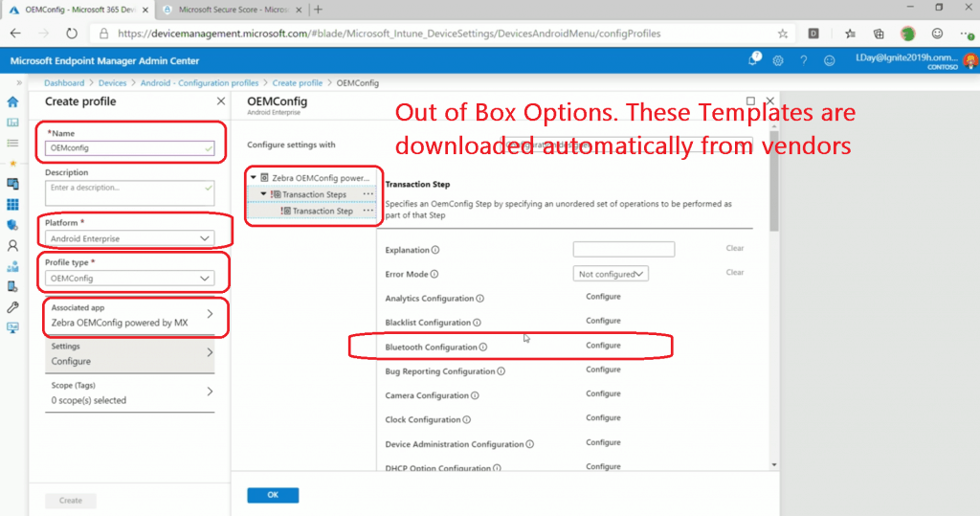Screen dimensions: 980x516
Task: Open notifications bell in header
Action: 754,60
